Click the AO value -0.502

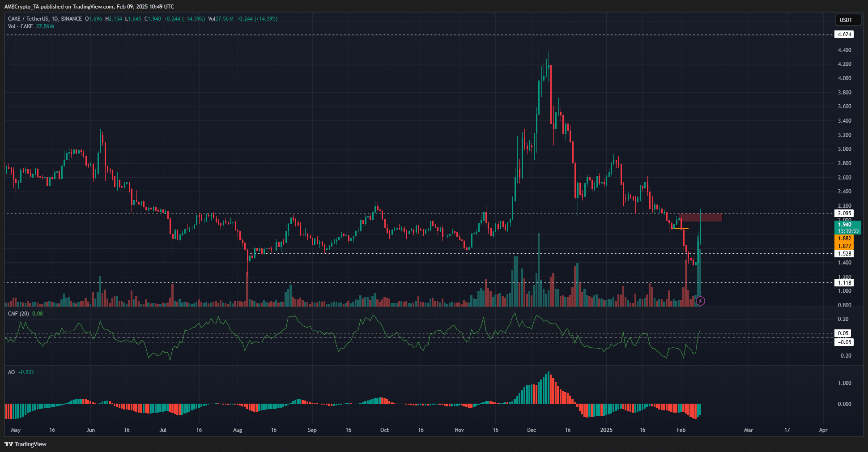(x=26, y=372)
